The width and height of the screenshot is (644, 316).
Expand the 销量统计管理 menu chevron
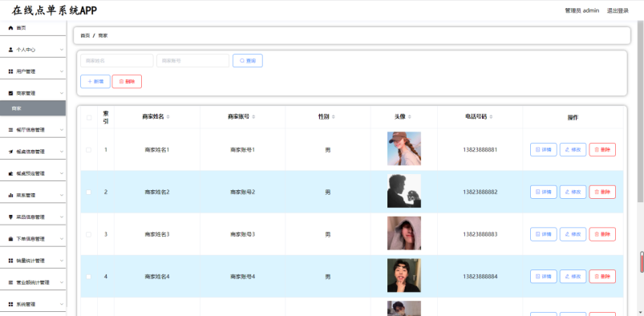(x=62, y=261)
